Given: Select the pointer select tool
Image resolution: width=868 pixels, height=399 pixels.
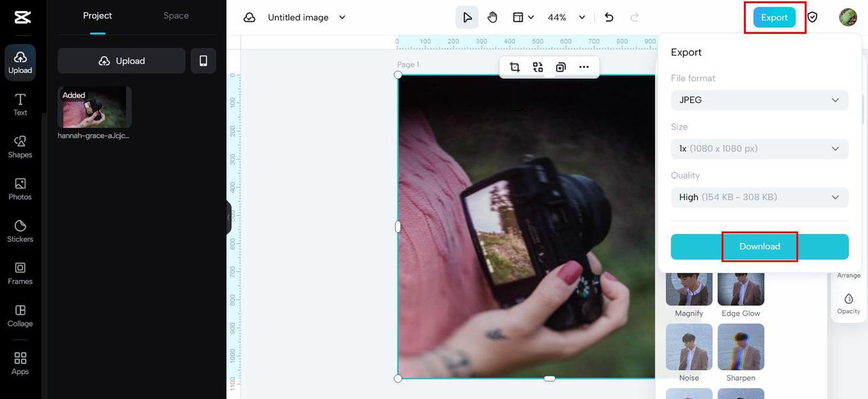Looking at the screenshot, I should (467, 18).
